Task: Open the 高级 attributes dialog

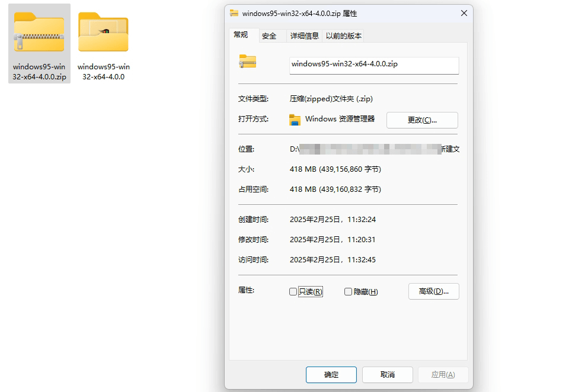Action: [433, 291]
